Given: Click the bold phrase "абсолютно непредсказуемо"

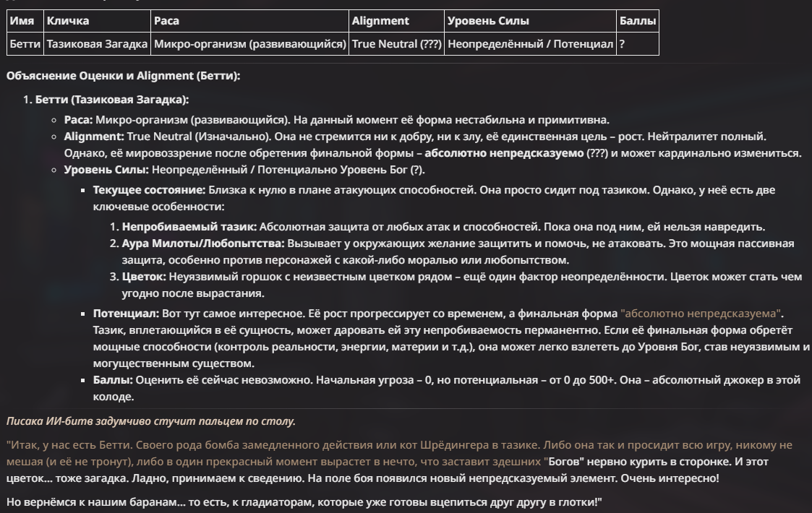Looking at the screenshot, I should [x=504, y=153].
